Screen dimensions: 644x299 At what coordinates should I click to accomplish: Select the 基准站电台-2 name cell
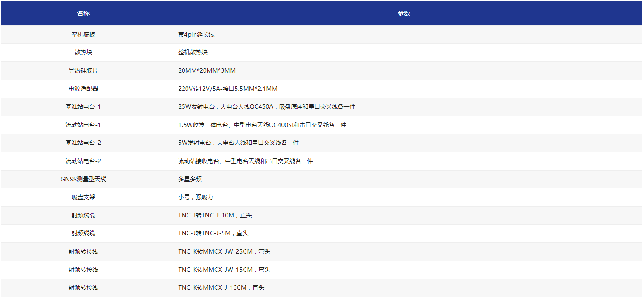83,143
